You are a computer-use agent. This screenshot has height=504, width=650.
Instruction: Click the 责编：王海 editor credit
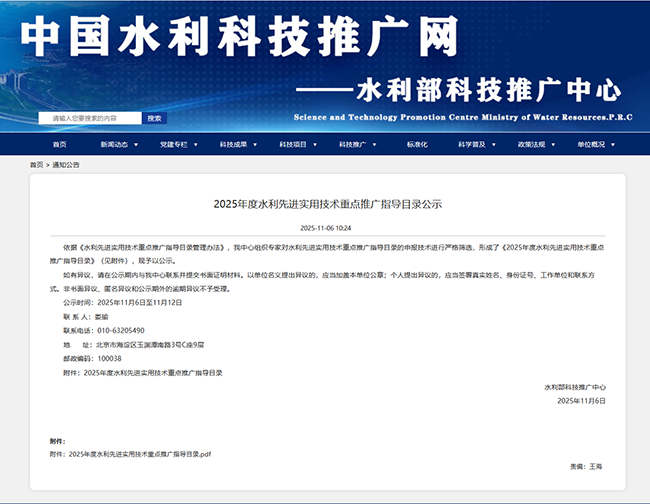pos(586,467)
